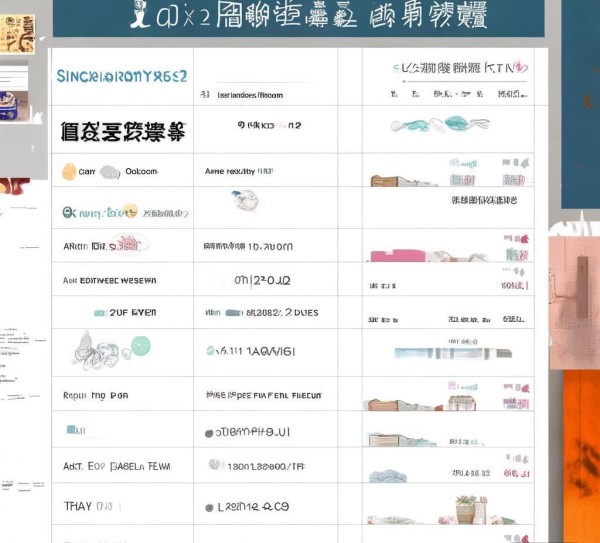Click the blue-white shell illustration in the middle column
Image resolution: width=600 pixels, height=543 pixels.
[x=245, y=199]
